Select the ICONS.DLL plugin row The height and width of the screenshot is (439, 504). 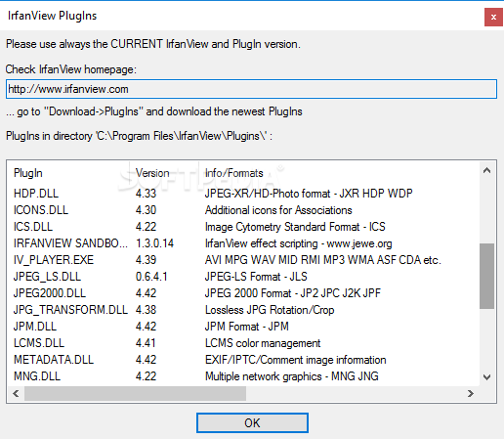pyautogui.click(x=243, y=210)
